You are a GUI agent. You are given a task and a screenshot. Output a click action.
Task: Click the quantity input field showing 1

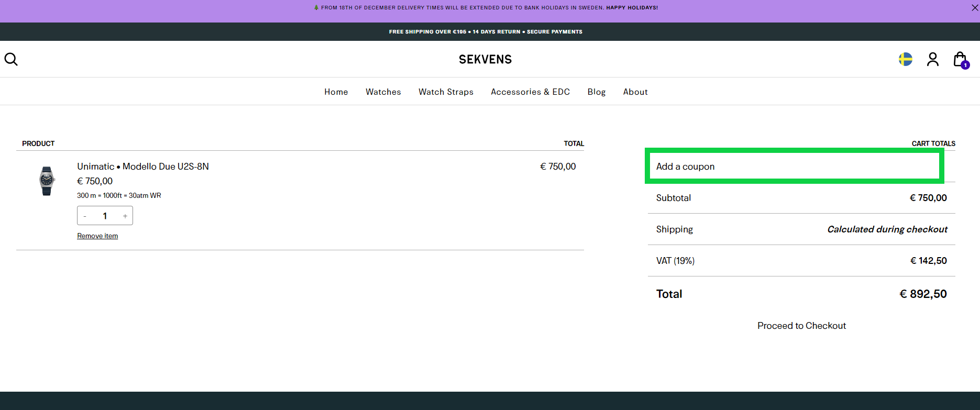click(105, 216)
